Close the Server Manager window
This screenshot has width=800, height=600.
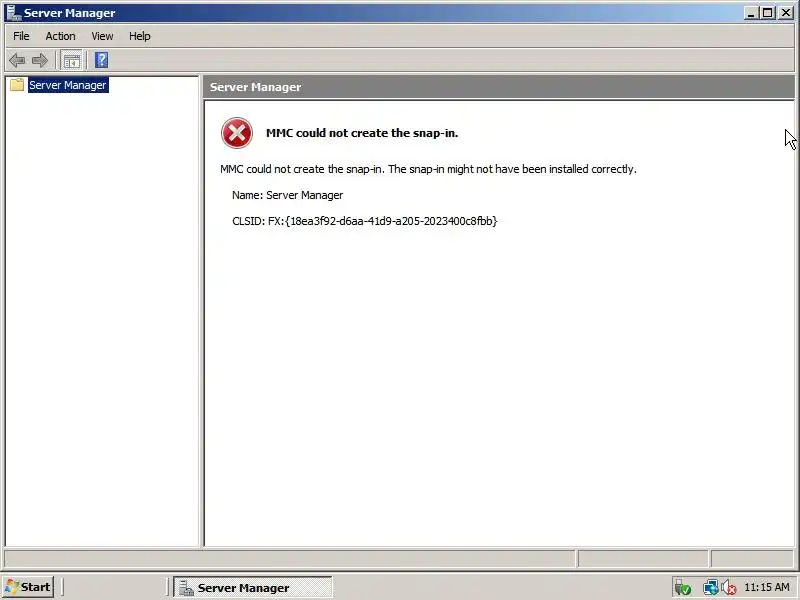click(x=786, y=13)
